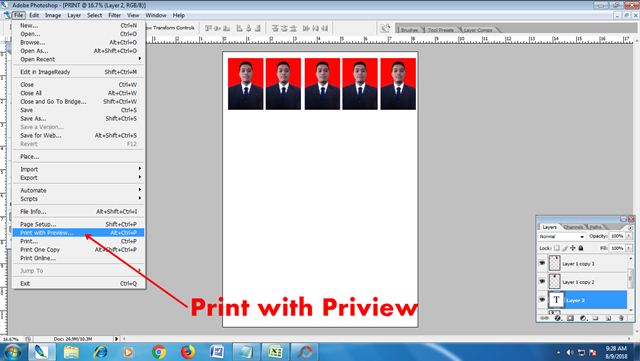The image size is (640, 361).
Task: Open Windows Start button
Action: (13, 352)
